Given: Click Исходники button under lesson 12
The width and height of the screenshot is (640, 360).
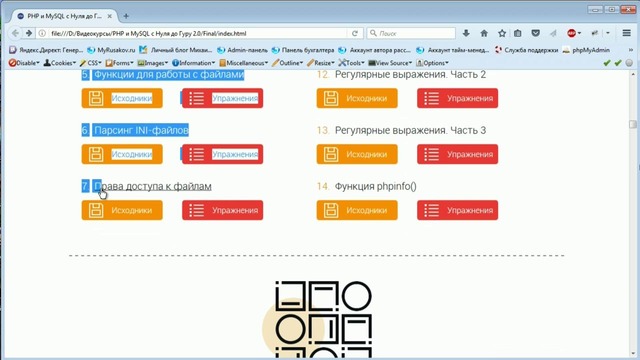Looking at the screenshot, I should pyautogui.click(x=357, y=98).
